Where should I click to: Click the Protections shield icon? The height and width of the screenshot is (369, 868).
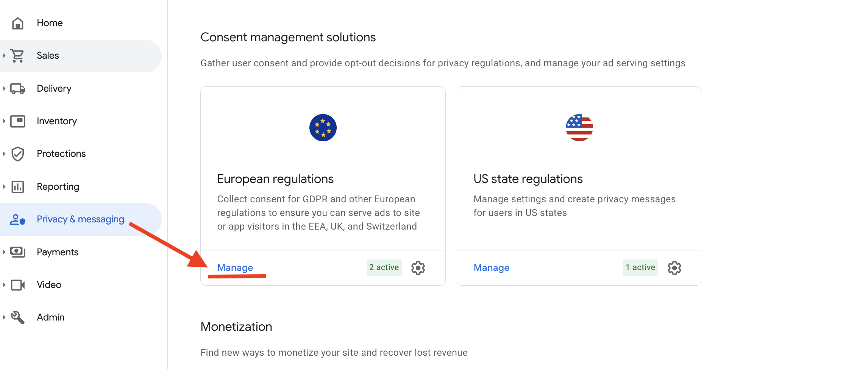pyautogui.click(x=17, y=154)
